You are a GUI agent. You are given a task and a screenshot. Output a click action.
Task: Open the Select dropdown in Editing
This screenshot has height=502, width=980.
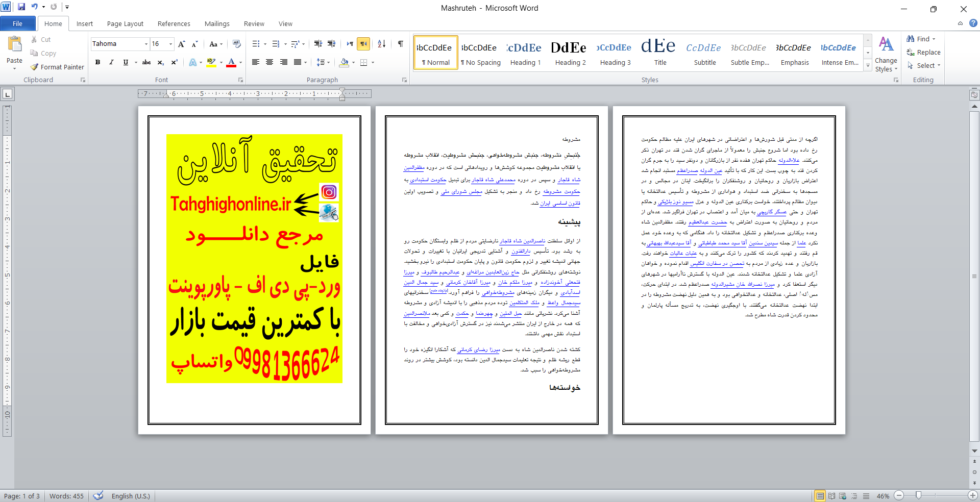tap(923, 65)
